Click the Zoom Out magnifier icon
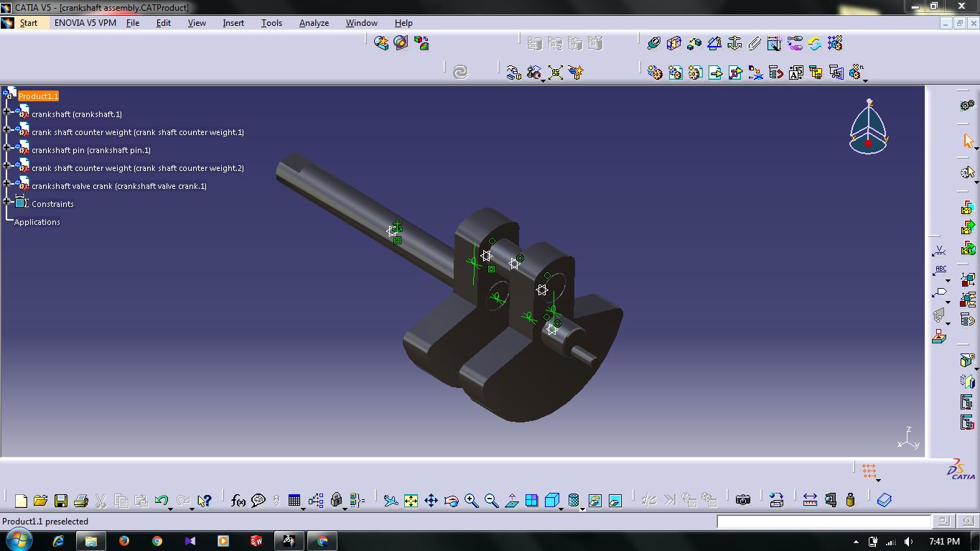980x551 pixels. pos(491,501)
